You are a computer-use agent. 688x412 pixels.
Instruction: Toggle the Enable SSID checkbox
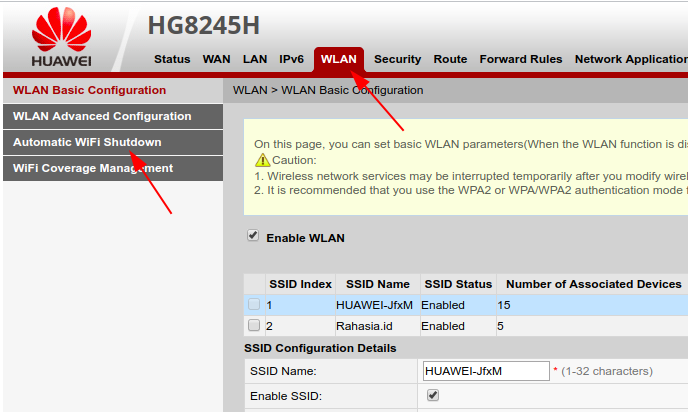point(433,395)
